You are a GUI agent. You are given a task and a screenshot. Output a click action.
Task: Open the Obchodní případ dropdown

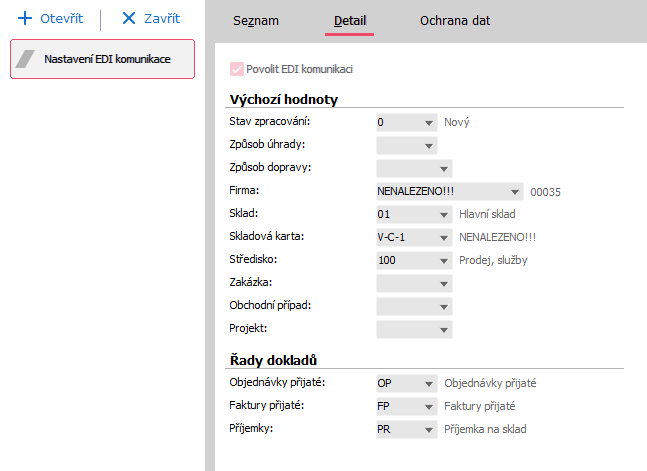[444, 307]
